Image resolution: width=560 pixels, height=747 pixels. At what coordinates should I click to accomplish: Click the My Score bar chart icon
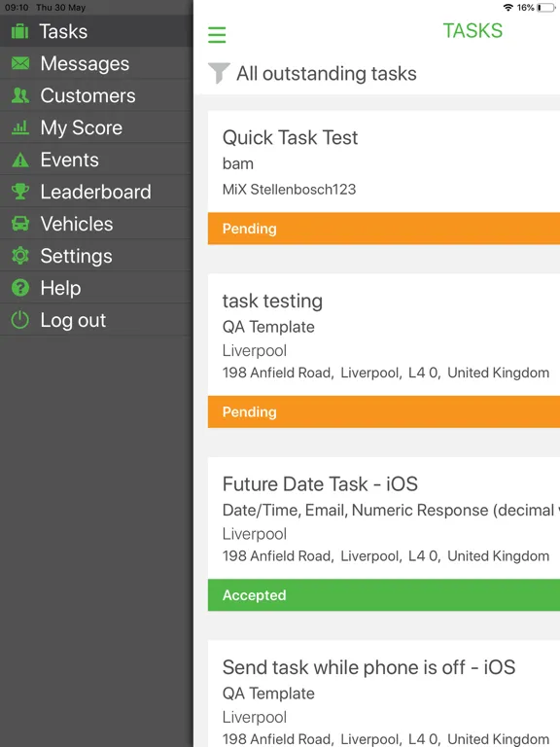pos(20,127)
